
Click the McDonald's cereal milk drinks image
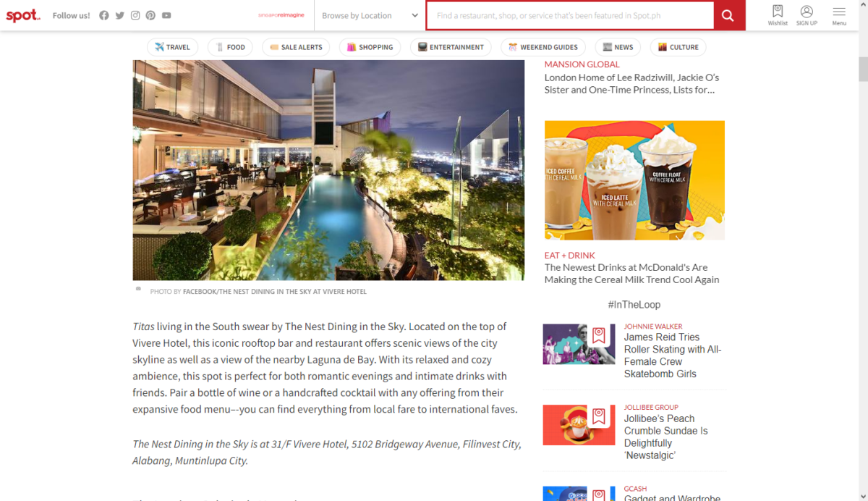coord(634,180)
